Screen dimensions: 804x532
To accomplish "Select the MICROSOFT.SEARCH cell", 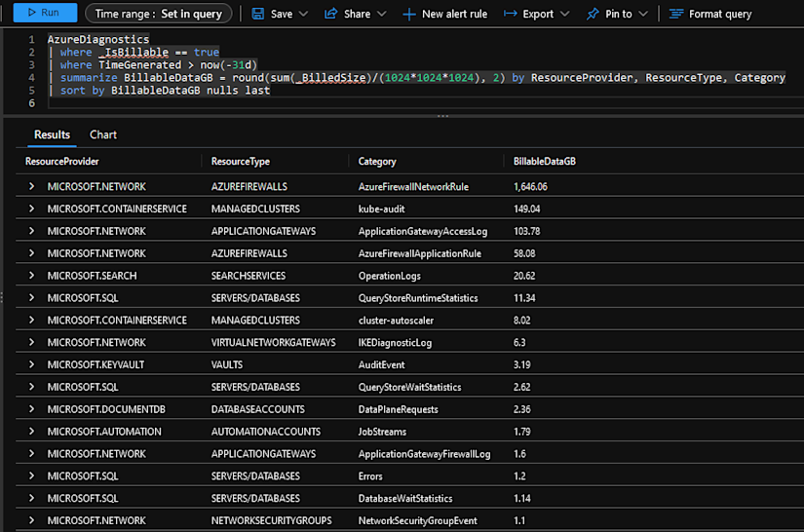I will (92, 276).
